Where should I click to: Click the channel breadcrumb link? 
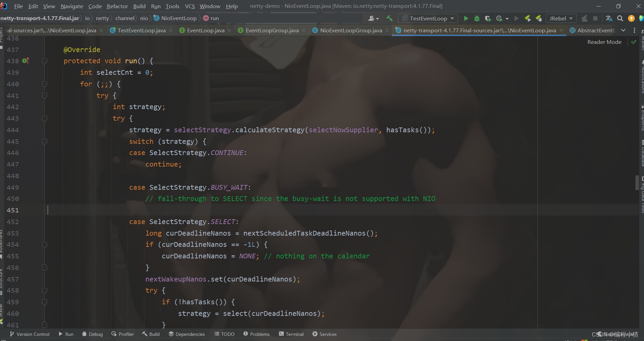[x=125, y=18]
